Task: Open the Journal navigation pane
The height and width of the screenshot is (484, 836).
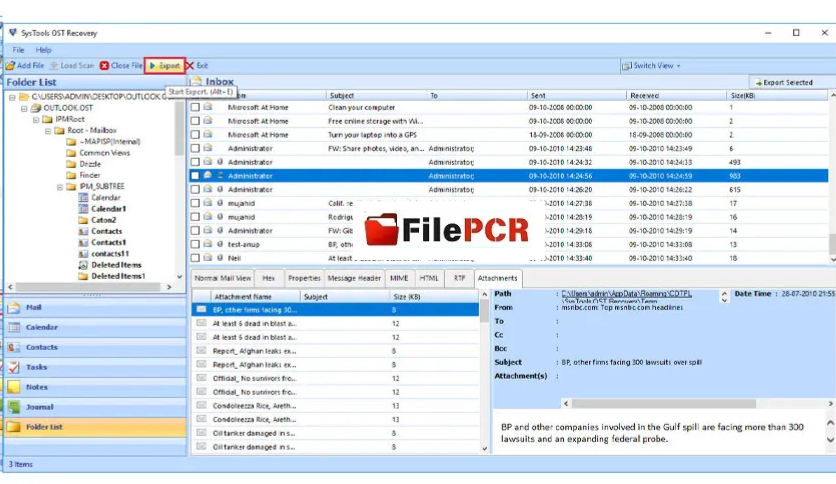Action: point(95,407)
